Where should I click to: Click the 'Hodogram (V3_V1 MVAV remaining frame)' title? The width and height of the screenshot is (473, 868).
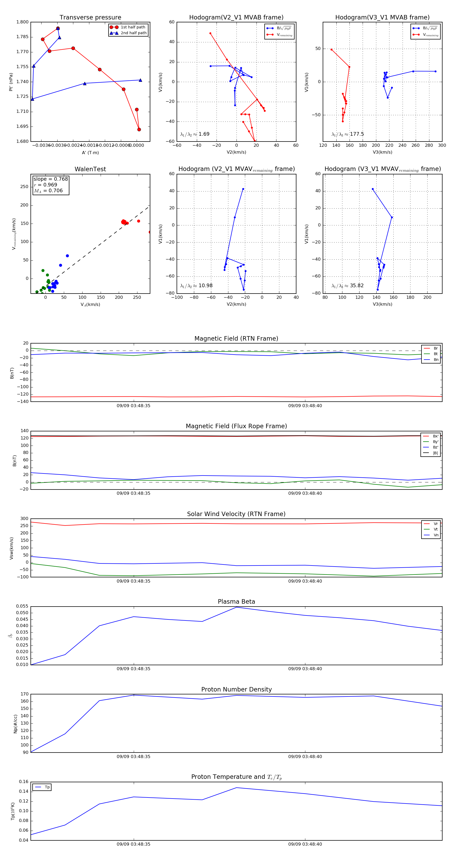pyautogui.click(x=382, y=169)
